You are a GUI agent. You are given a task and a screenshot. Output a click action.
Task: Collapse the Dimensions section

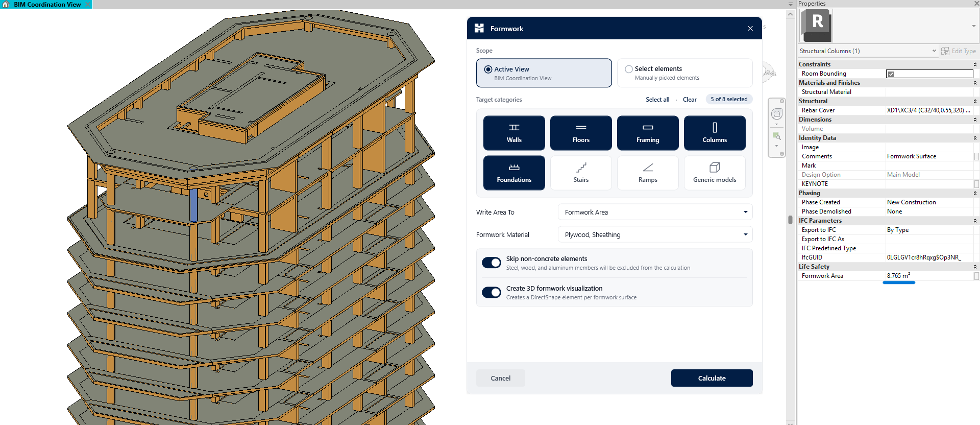click(x=975, y=120)
